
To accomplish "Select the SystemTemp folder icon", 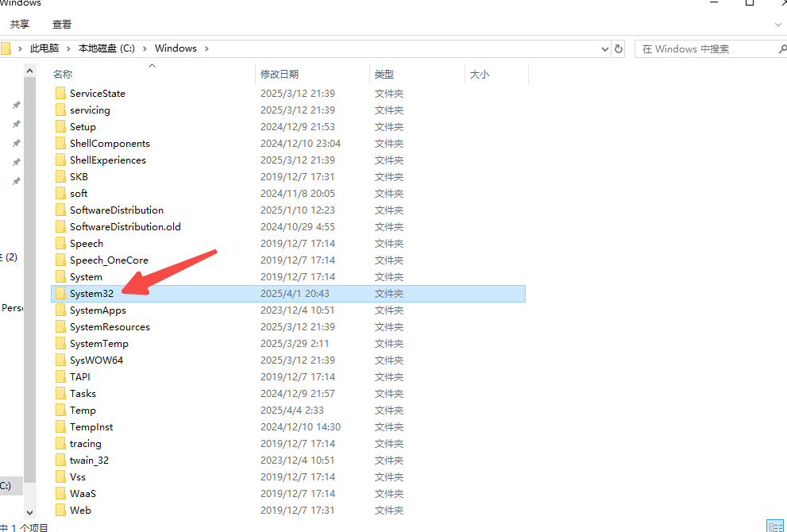I will [60, 343].
